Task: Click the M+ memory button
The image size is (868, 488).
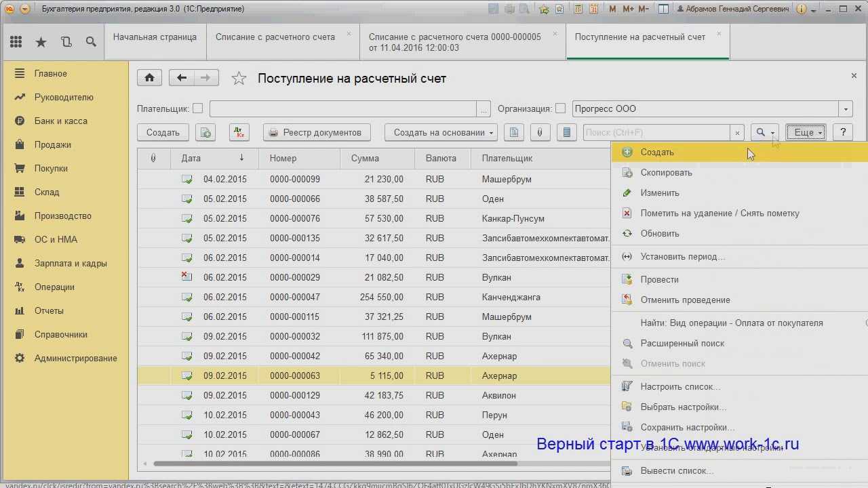Action: point(628,9)
